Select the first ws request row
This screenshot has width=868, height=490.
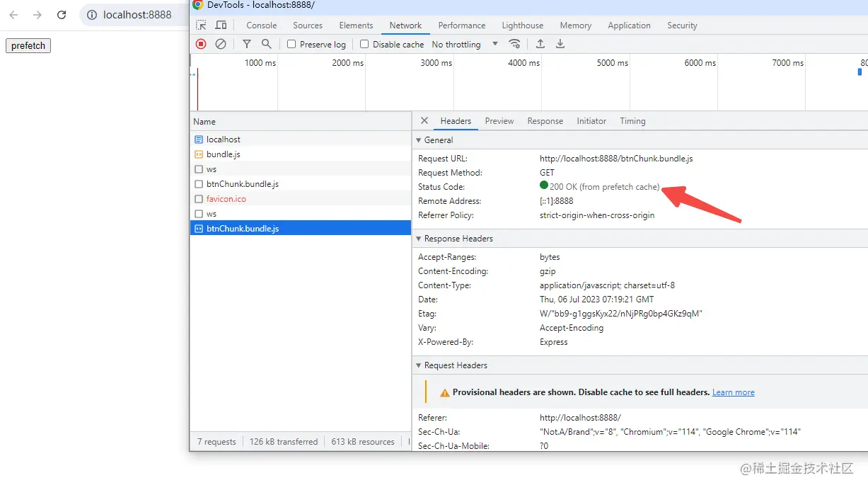(301, 169)
